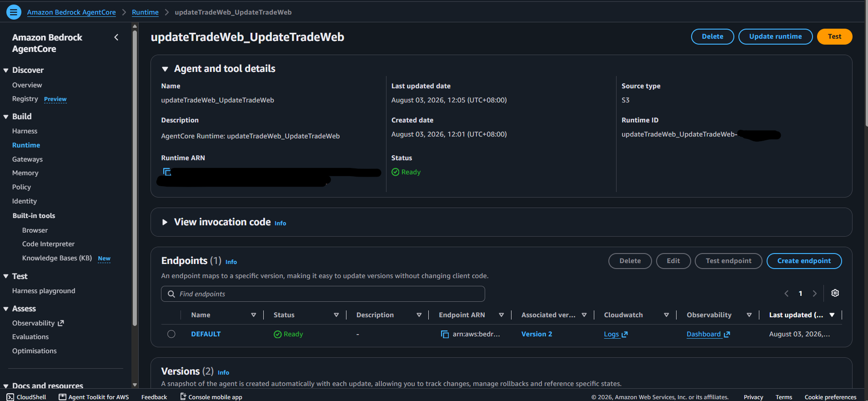Viewport: 868px width, 401px height.
Task: Sort endpoints by Name column arrow
Action: [254, 315]
